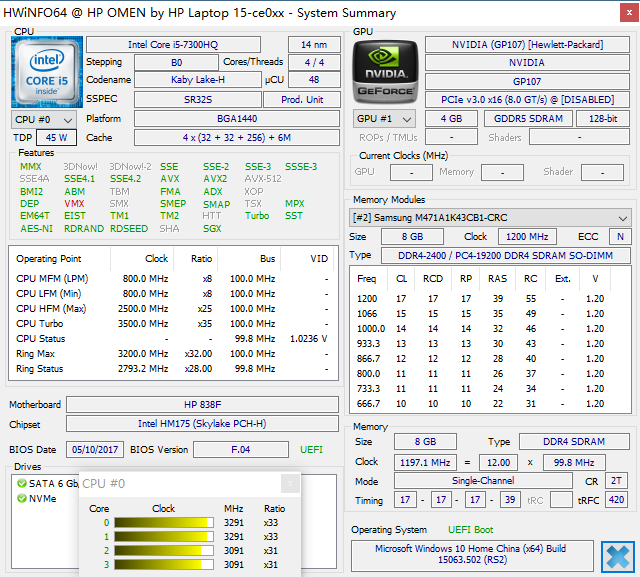Click the blue X close icon
The height and width of the screenshot is (577, 640).
pos(617,555)
